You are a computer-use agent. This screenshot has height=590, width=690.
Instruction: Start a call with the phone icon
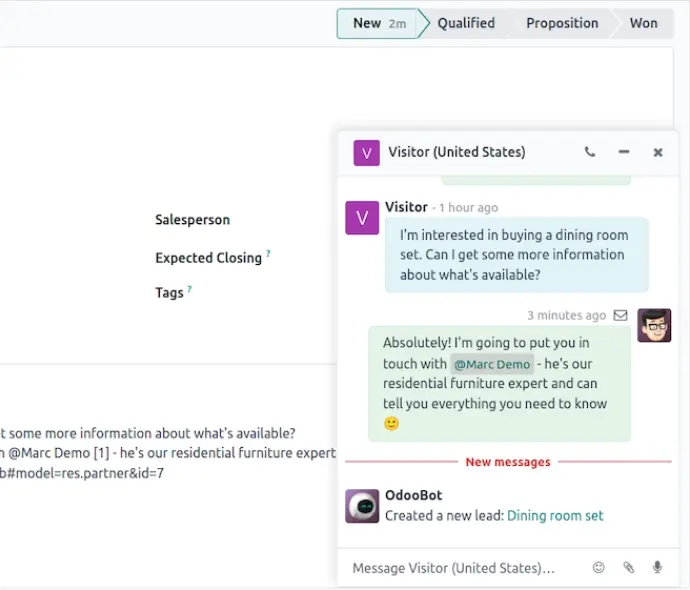point(590,152)
